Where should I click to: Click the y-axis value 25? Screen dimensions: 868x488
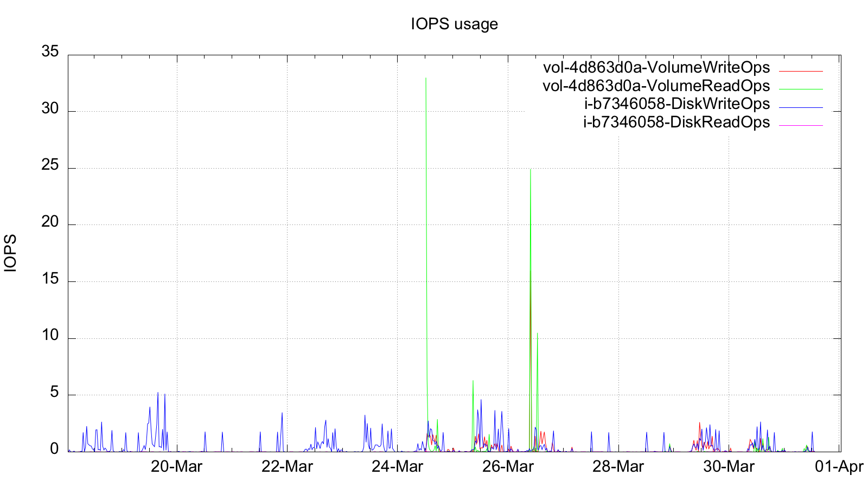point(50,165)
